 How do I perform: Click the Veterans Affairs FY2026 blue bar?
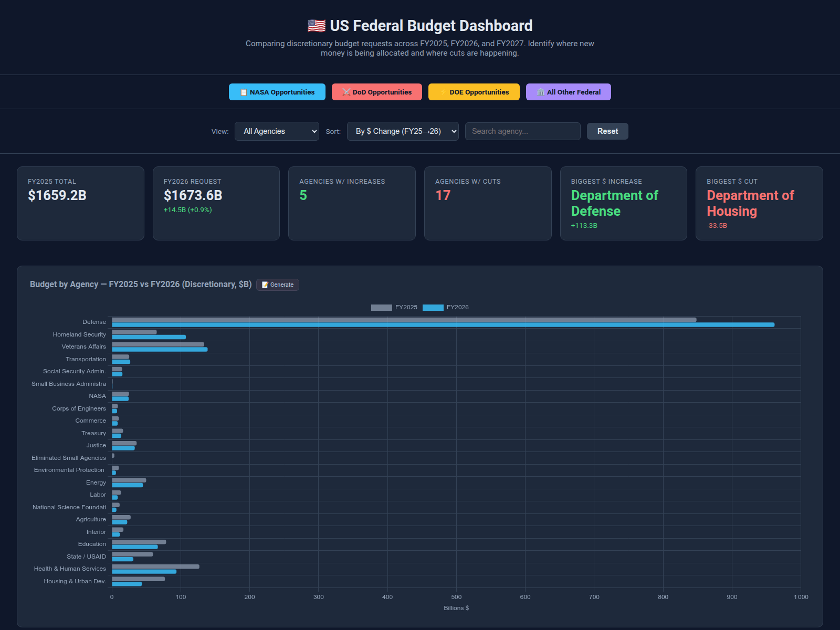pos(160,350)
